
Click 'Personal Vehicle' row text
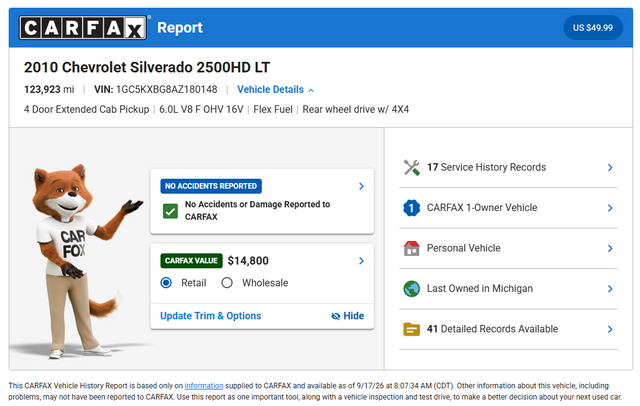(464, 248)
